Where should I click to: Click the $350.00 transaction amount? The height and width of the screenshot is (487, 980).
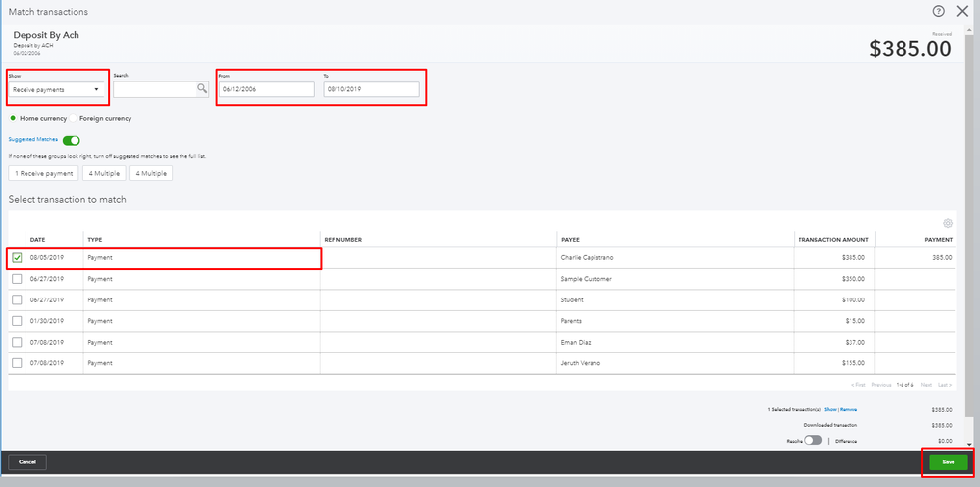coord(853,279)
